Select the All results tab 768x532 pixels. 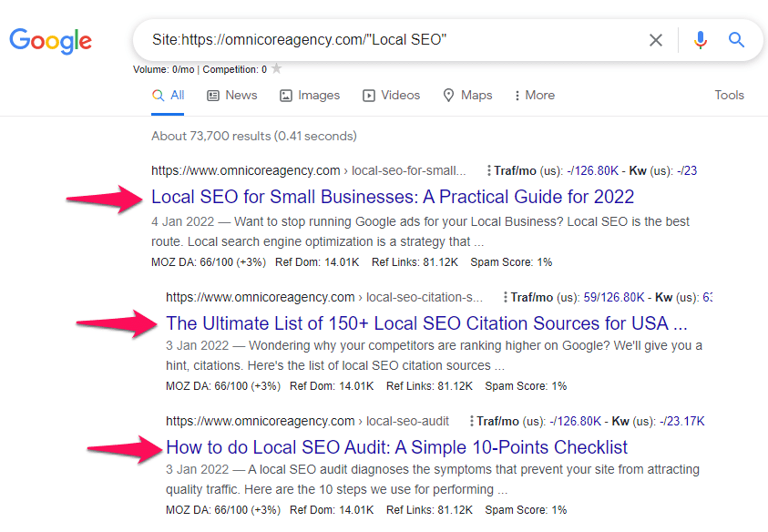tap(168, 96)
